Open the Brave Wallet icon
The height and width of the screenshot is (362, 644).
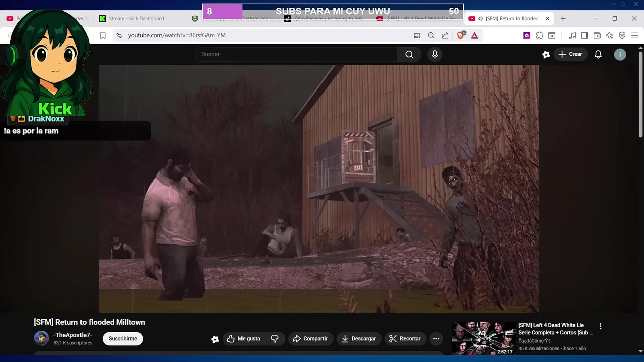point(597,35)
